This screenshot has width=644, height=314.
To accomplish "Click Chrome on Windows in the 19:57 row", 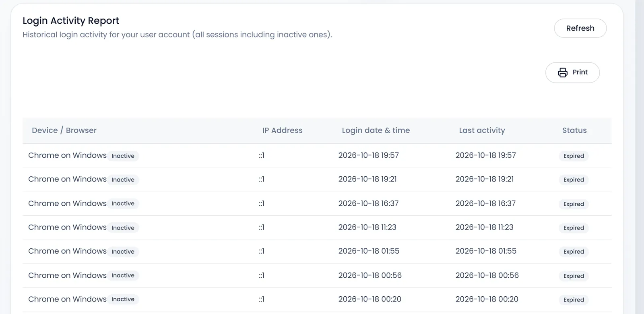I will click(x=67, y=155).
